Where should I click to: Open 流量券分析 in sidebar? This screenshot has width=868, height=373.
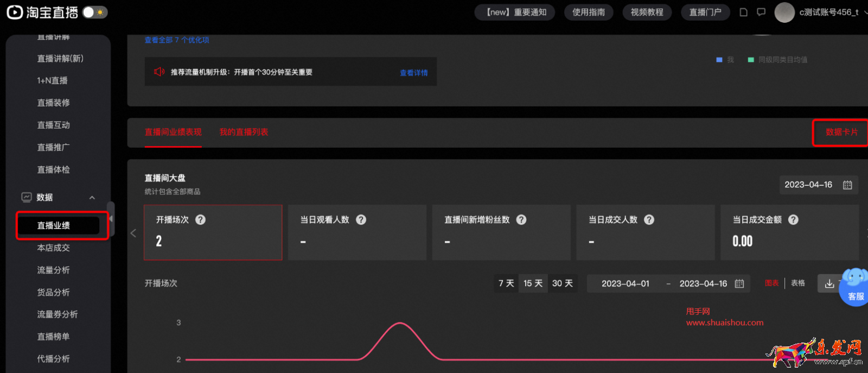point(58,314)
